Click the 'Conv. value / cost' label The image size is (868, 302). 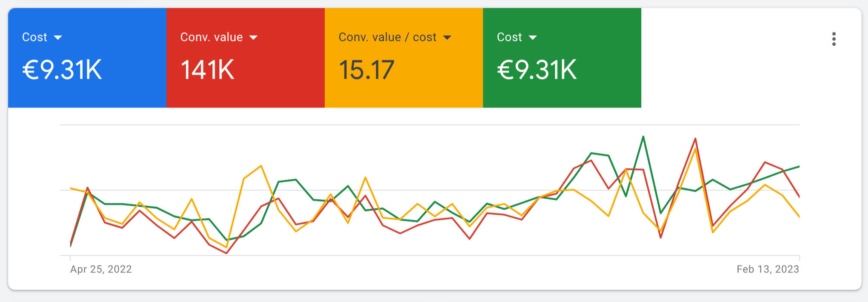coord(388,37)
